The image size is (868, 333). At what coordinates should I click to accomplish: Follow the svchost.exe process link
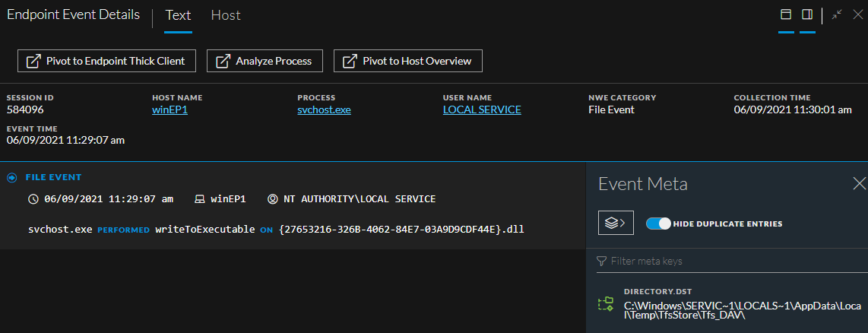point(324,109)
